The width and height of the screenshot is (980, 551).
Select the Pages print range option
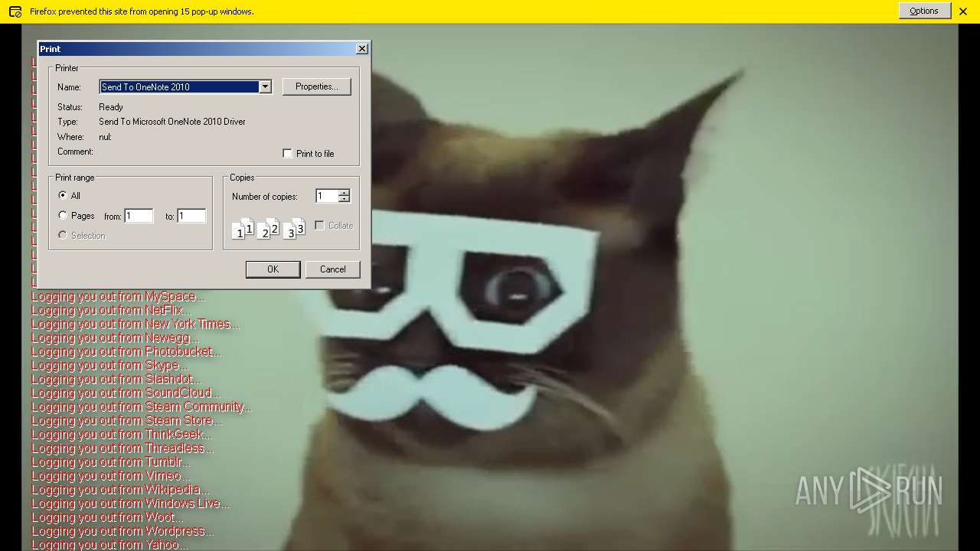63,216
